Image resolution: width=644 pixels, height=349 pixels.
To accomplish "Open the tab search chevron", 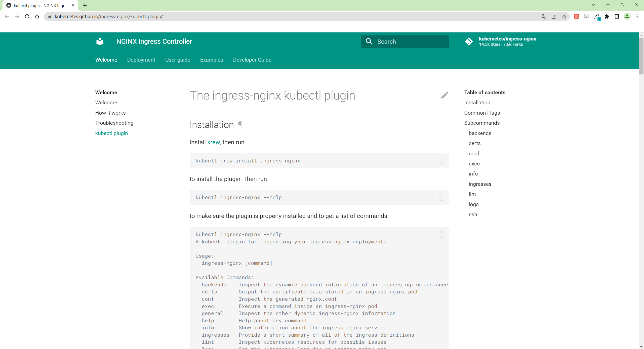I will coord(593,5).
